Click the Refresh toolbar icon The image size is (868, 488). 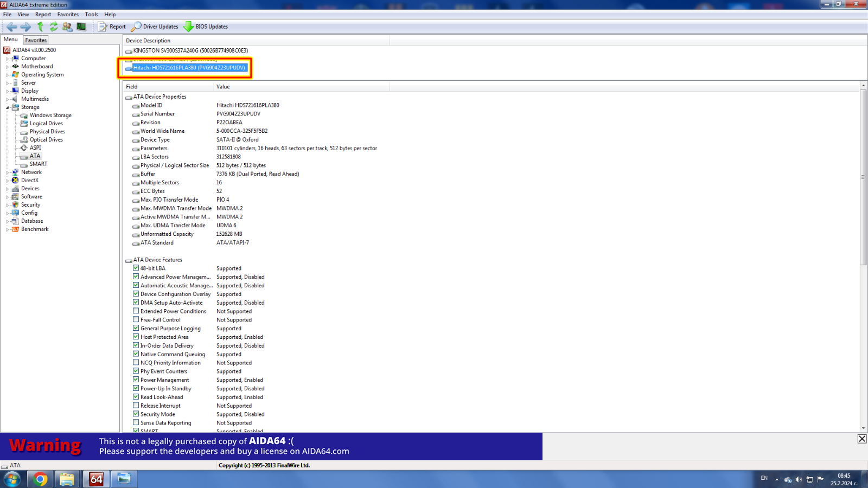click(54, 27)
